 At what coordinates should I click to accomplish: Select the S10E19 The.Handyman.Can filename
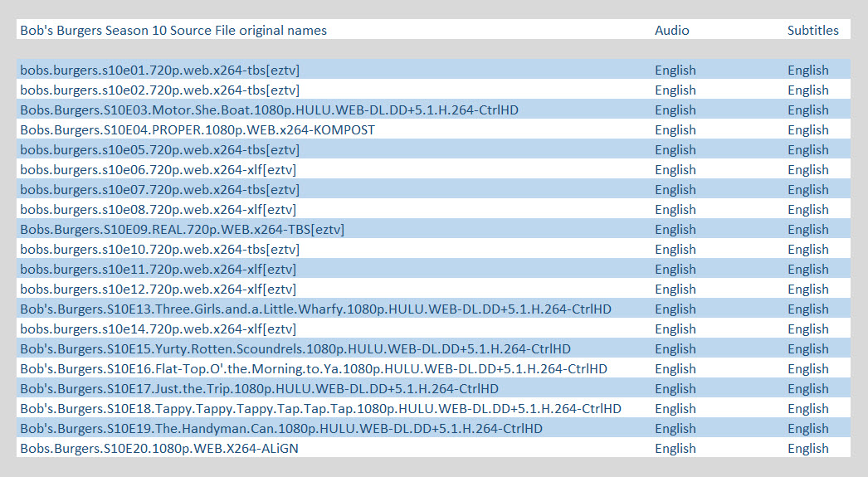pyautogui.click(x=281, y=429)
